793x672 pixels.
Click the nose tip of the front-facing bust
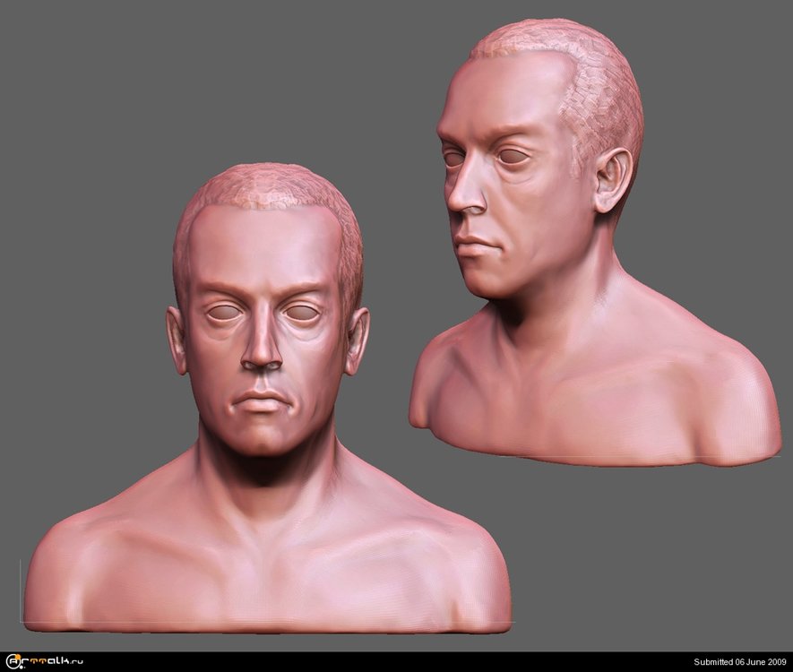262,358
